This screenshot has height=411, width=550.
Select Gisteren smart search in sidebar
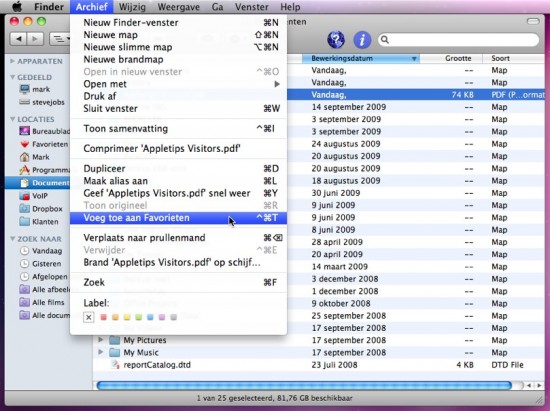[x=40, y=264]
